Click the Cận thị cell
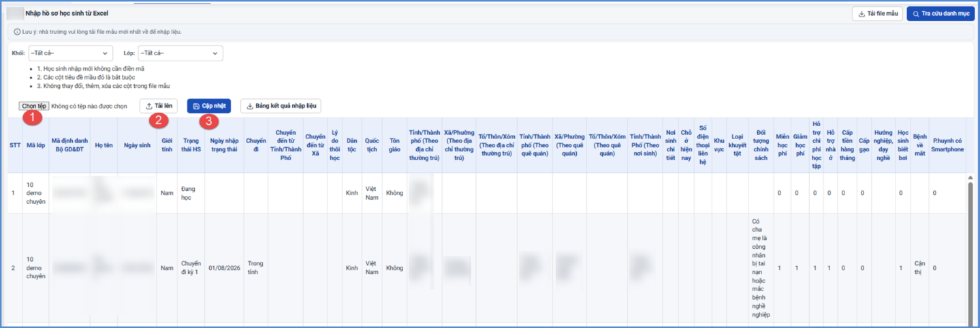Viewport: 980px width, 328px height. (920, 268)
